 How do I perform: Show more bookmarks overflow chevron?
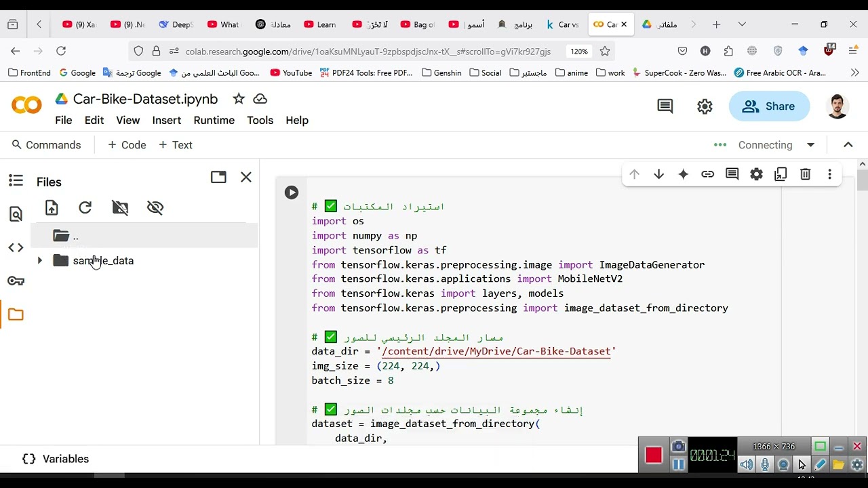pos(854,73)
